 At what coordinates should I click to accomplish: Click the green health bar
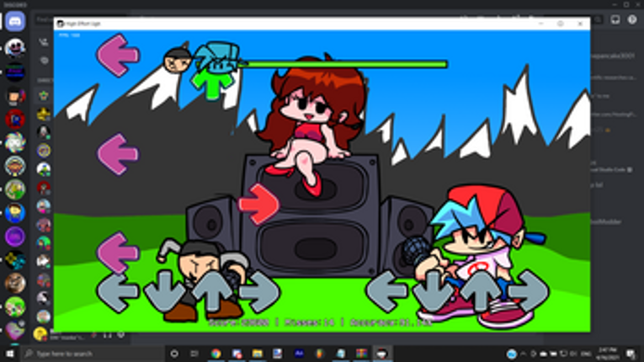(x=343, y=64)
